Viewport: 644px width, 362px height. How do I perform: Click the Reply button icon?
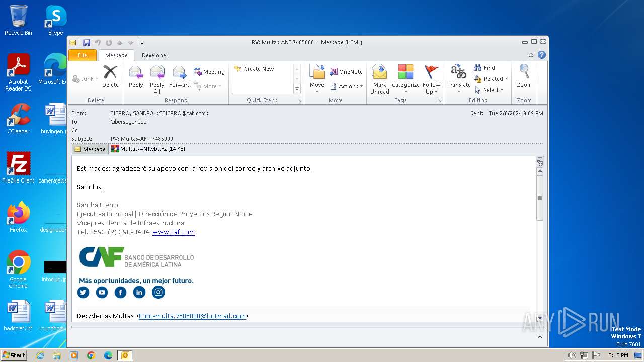click(x=136, y=77)
